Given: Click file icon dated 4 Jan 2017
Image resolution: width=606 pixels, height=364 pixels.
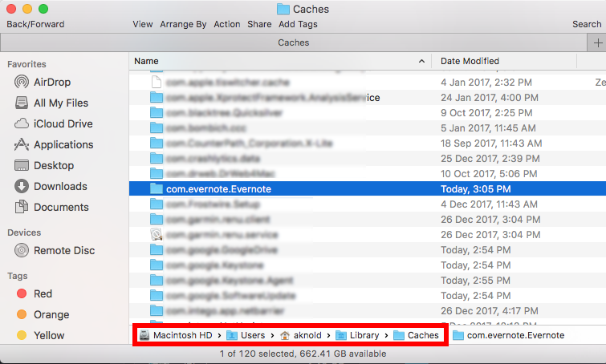Looking at the screenshot, I should 157,82.
